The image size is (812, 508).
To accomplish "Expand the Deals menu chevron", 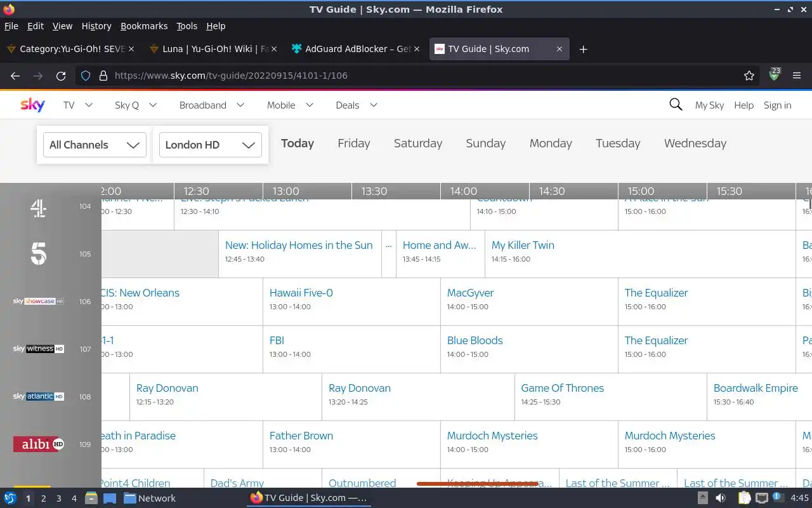I will pos(374,105).
